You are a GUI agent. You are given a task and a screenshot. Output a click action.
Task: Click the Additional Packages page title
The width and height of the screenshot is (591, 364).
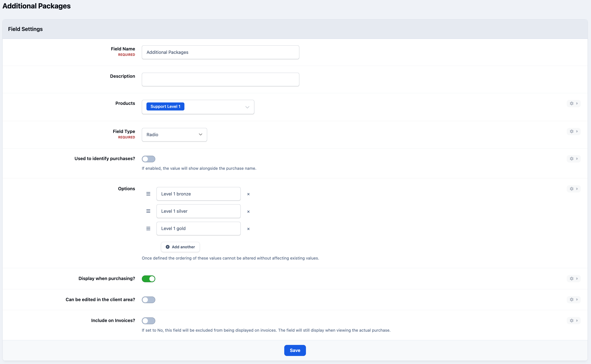click(37, 6)
